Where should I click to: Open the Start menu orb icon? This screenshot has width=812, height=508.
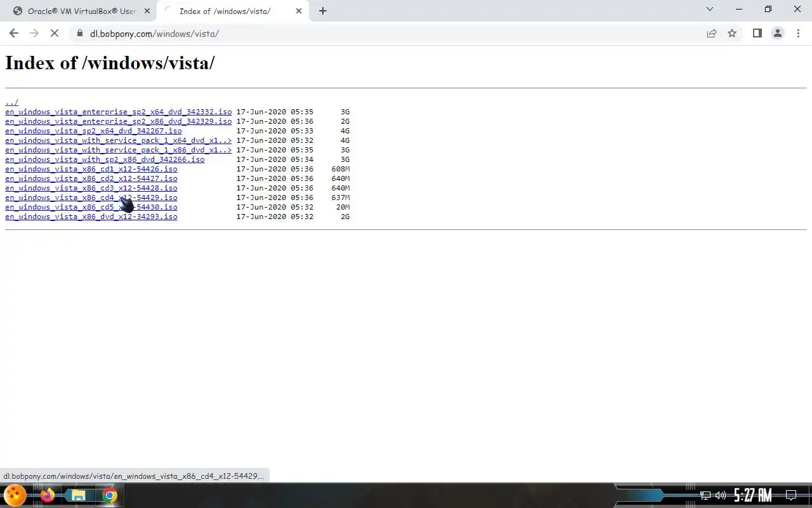click(x=15, y=495)
